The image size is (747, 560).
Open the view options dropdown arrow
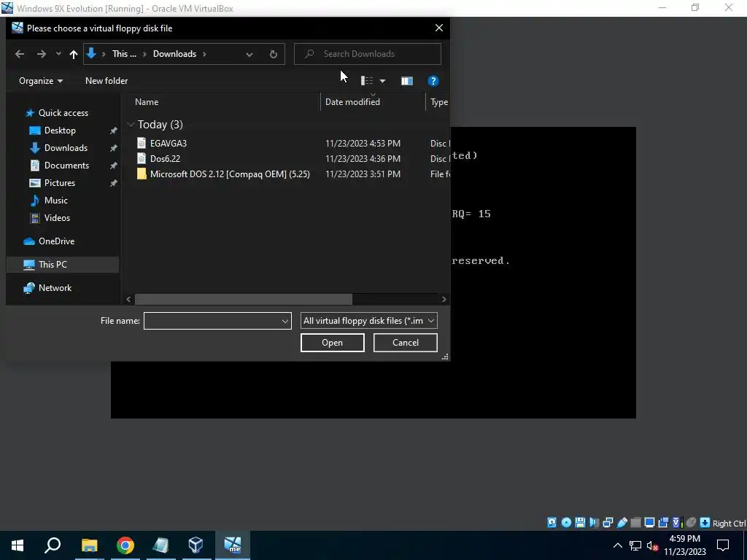(382, 81)
